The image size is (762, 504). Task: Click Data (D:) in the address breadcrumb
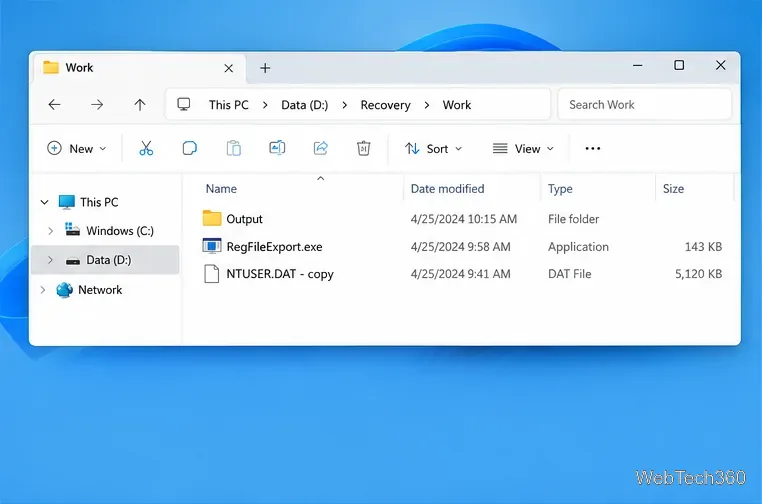click(x=305, y=105)
